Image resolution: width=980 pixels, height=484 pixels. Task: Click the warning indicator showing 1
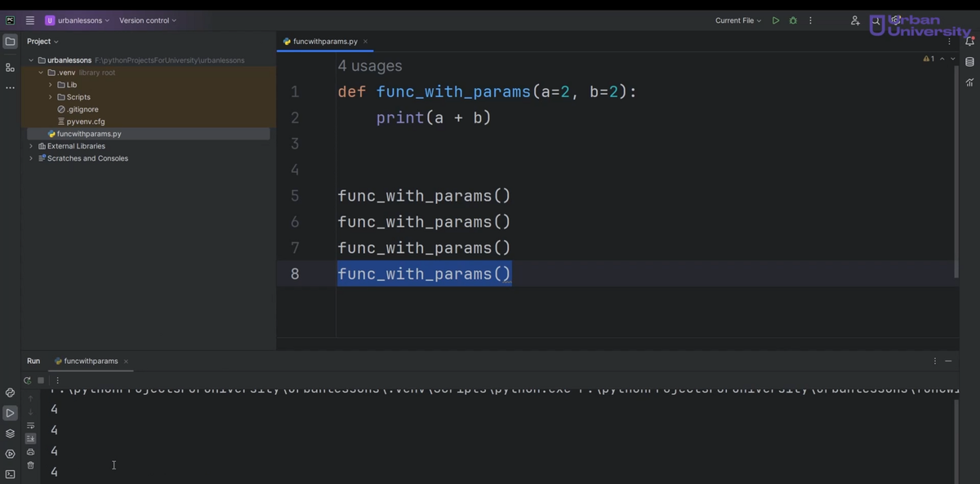(x=929, y=59)
